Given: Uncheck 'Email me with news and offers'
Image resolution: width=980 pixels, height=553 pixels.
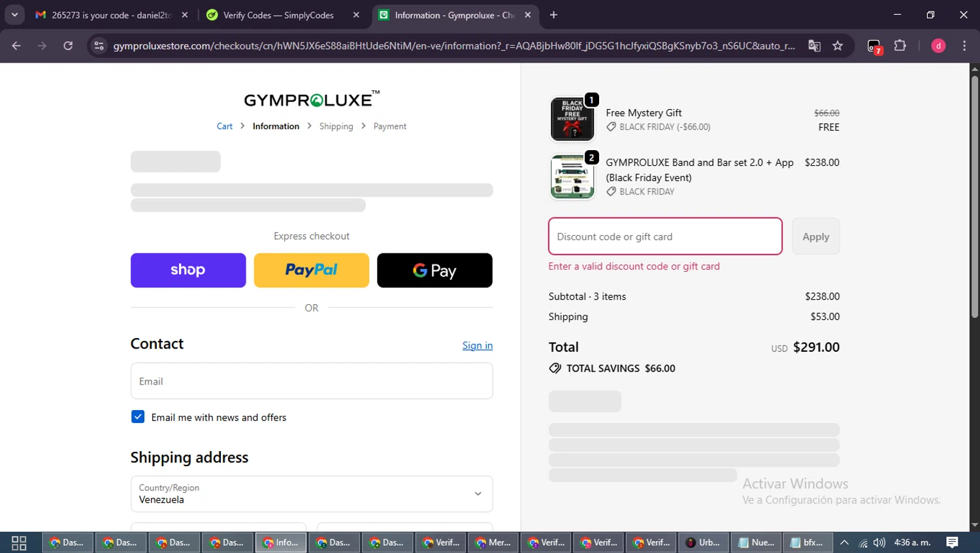Looking at the screenshot, I should pos(138,417).
